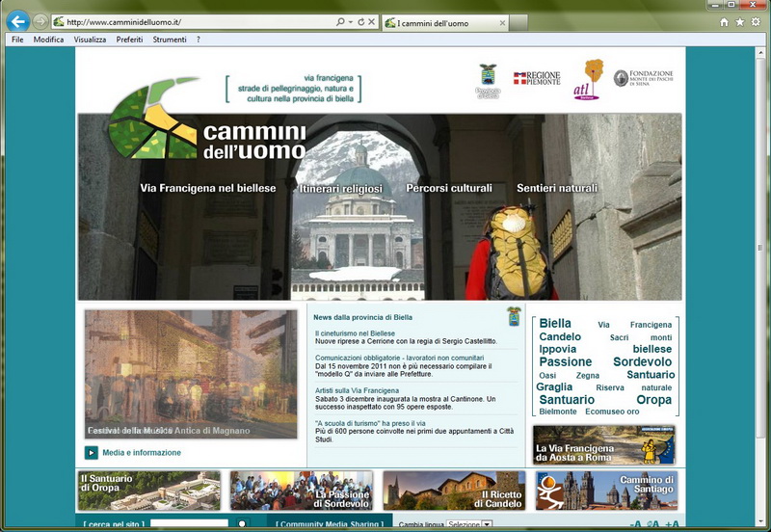This screenshot has height=532, width=771.
Task: Open the address bar search dropdown arrow
Action: tap(350, 21)
